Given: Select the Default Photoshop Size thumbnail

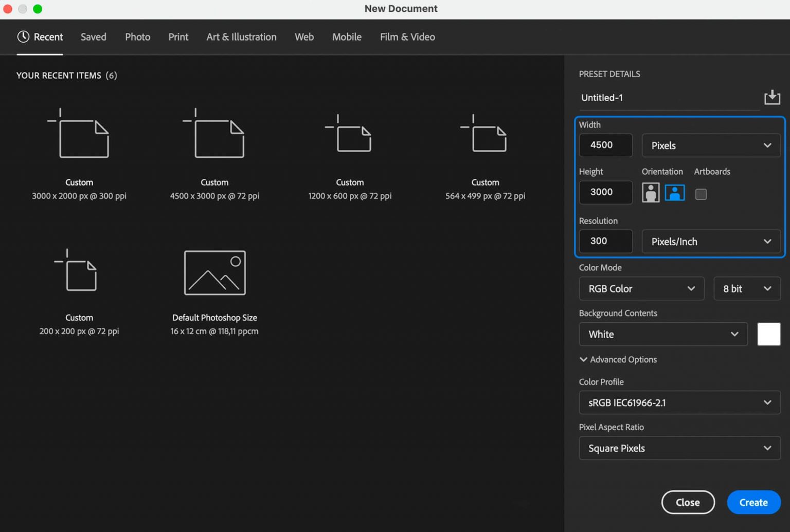Looking at the screenshot, I should (x=214, y=273).
